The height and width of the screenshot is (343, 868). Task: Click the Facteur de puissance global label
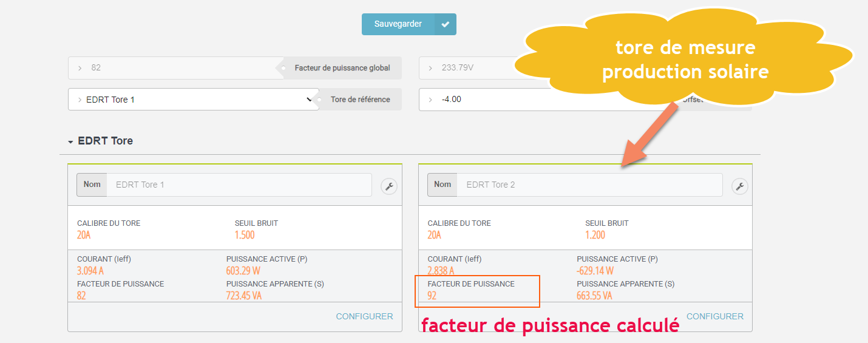click(x=342, y=68)
